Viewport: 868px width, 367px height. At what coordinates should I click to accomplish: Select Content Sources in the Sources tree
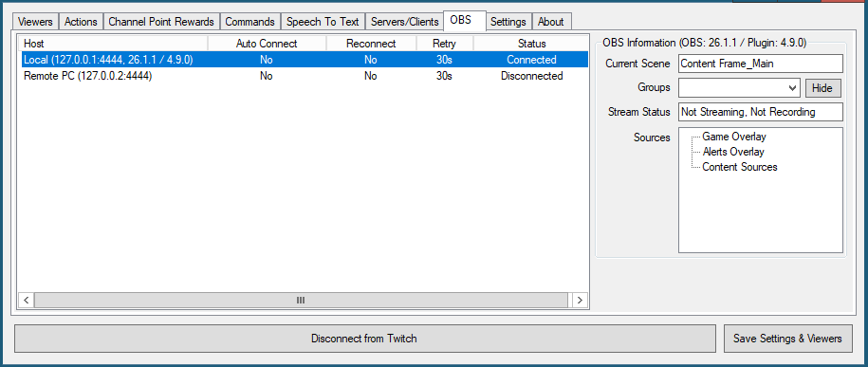pyautogui.click(x=740, y=167)
